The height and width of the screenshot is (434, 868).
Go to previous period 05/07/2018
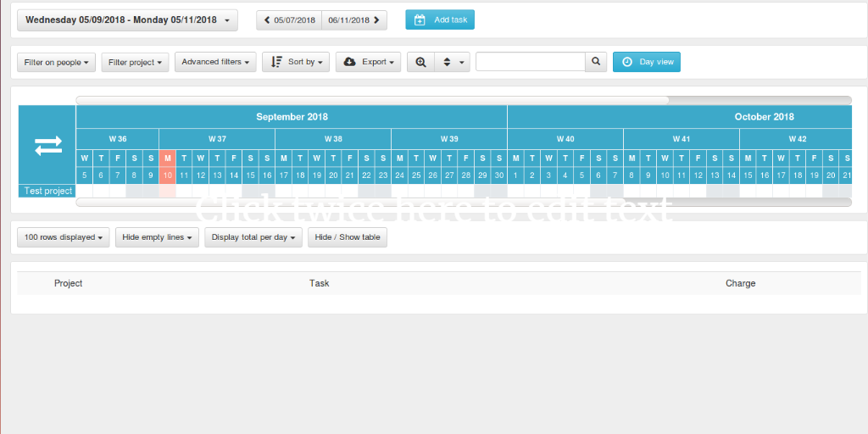tap(289, 20)
